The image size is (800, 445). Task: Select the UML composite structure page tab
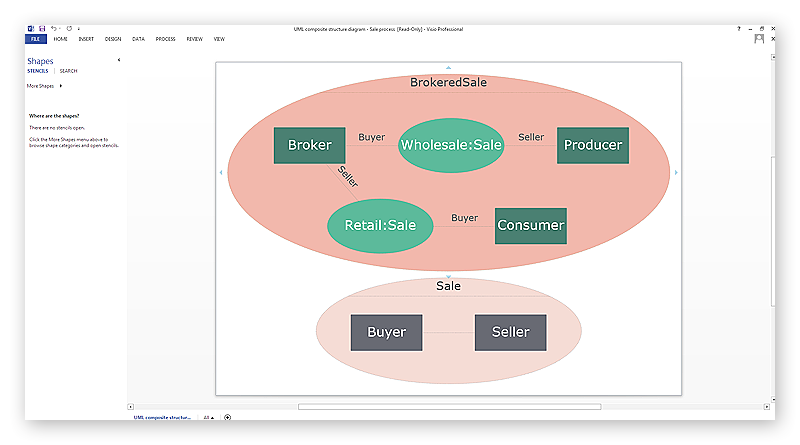[x=162, y=417]
